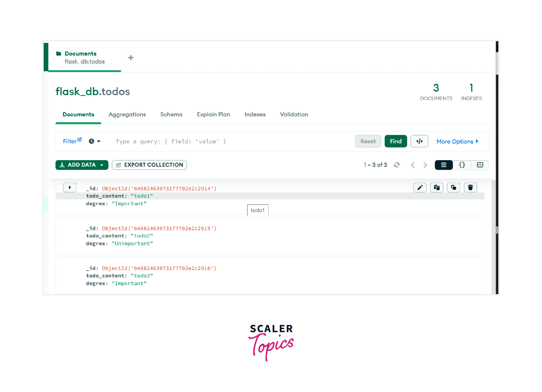The height and width of the screenshot is (392, 542).
Task: Switch to list view
Action: [443, 165]
